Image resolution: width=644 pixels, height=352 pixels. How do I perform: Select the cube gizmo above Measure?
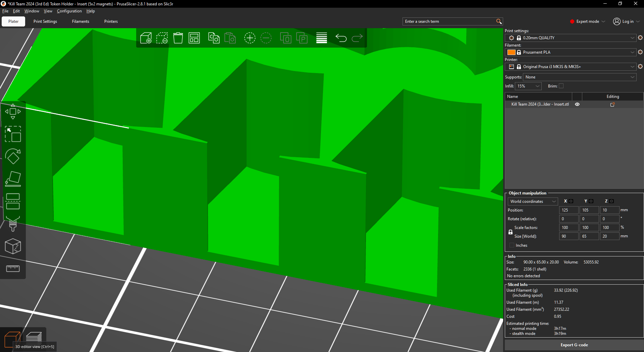tap(13, 246)
